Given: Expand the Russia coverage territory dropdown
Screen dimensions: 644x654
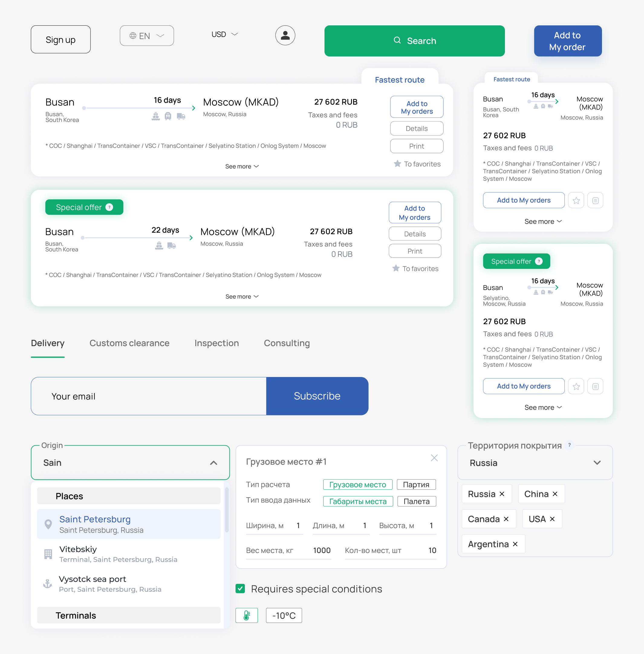Looking at the screenshot, I should click(x=597, y=463).
